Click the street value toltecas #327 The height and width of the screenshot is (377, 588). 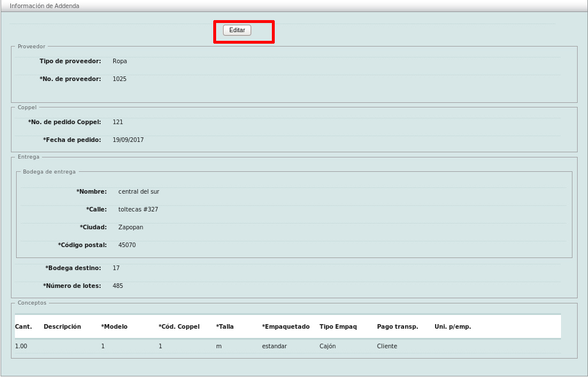(138, 209)
